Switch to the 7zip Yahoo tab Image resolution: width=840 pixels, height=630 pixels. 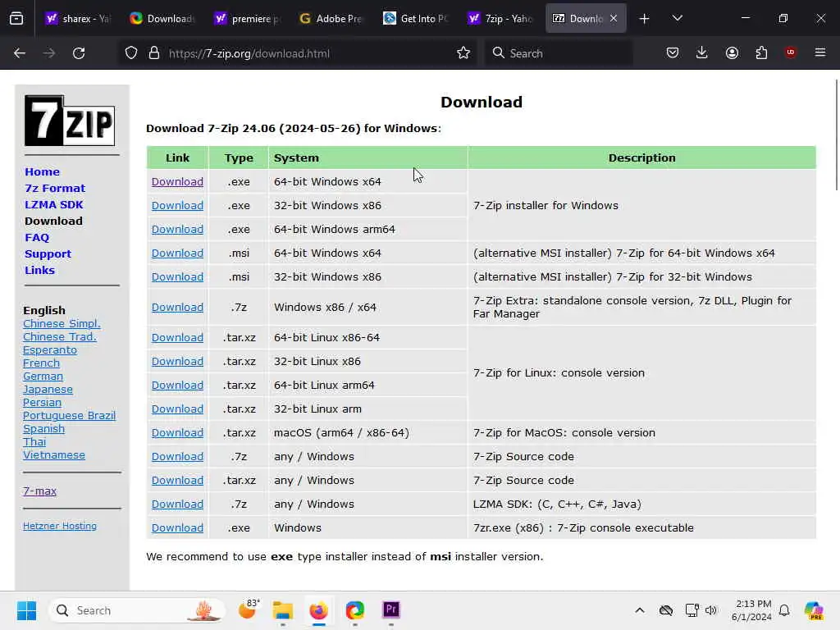tap(501, 19)
